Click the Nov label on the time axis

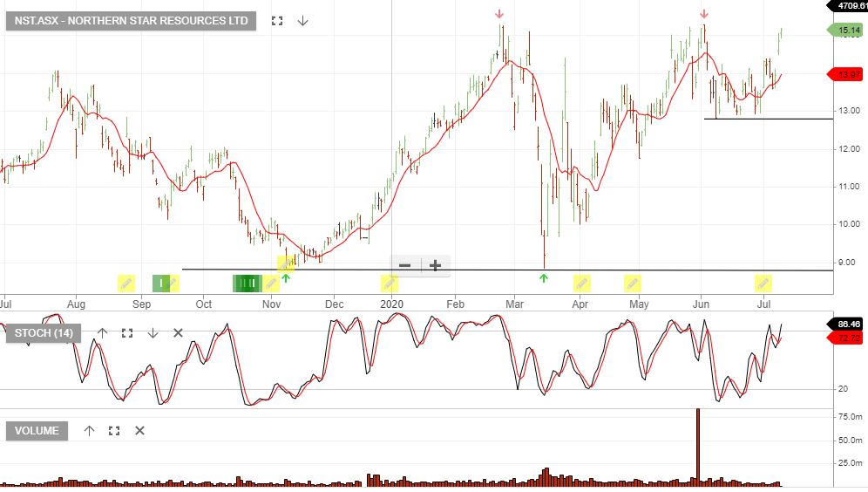[x=272, y=304]
